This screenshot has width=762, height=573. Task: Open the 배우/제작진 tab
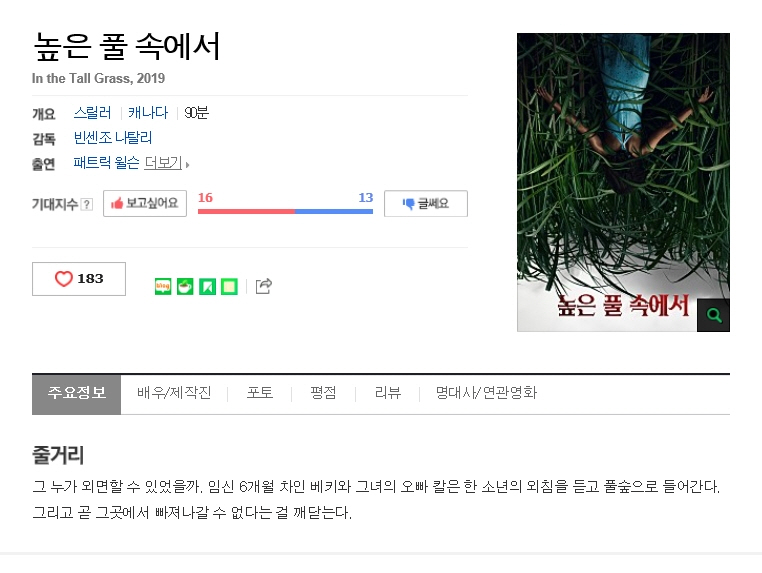174,393
